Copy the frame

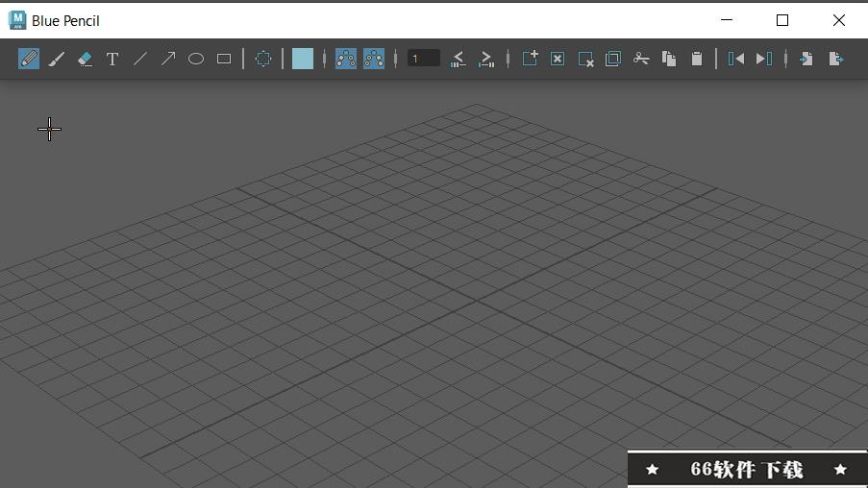coord(669,59)
